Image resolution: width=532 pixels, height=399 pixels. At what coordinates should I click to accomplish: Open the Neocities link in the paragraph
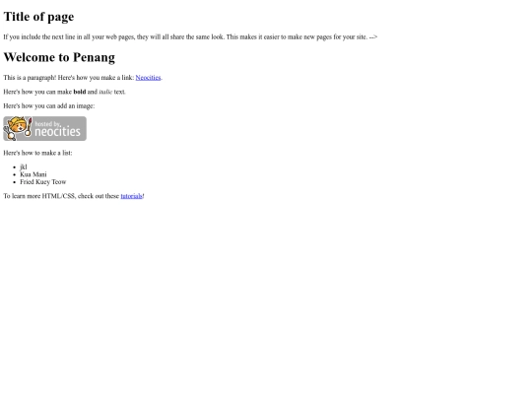point(148,78)
